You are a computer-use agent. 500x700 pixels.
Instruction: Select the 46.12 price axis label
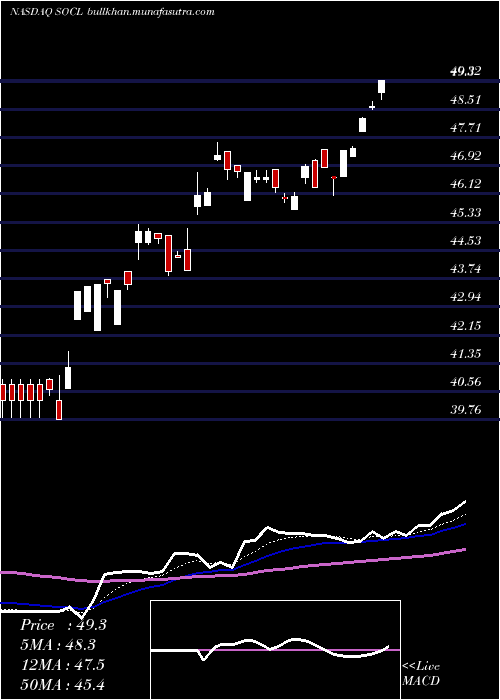[x=466, y=184]
